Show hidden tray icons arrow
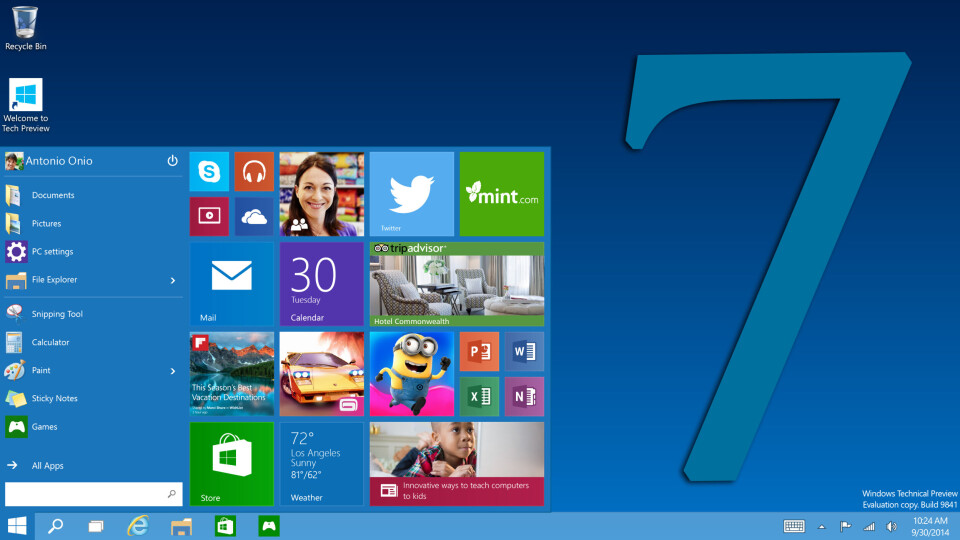Image resolution: width=960 pixels, height=540 pixels. pos(822,527)
